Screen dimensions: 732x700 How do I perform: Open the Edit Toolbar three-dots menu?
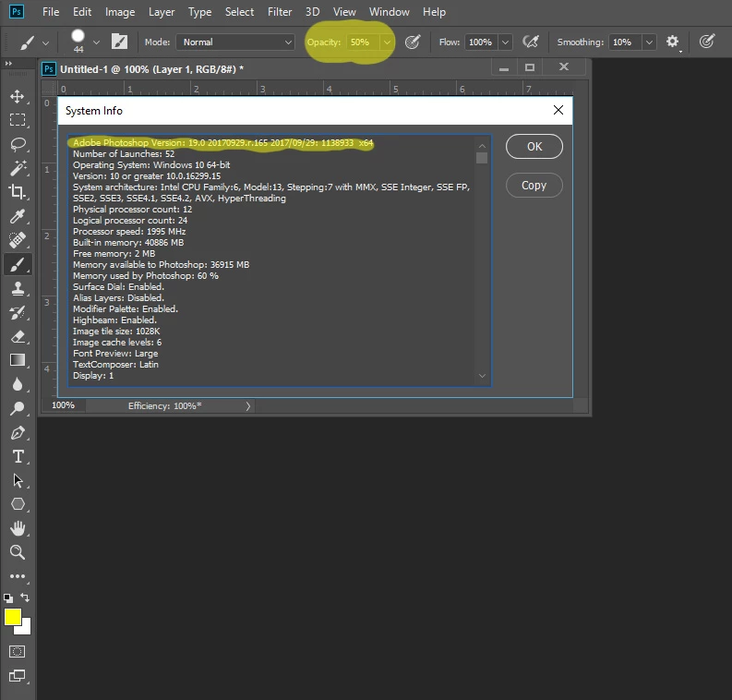pos(18,576)
